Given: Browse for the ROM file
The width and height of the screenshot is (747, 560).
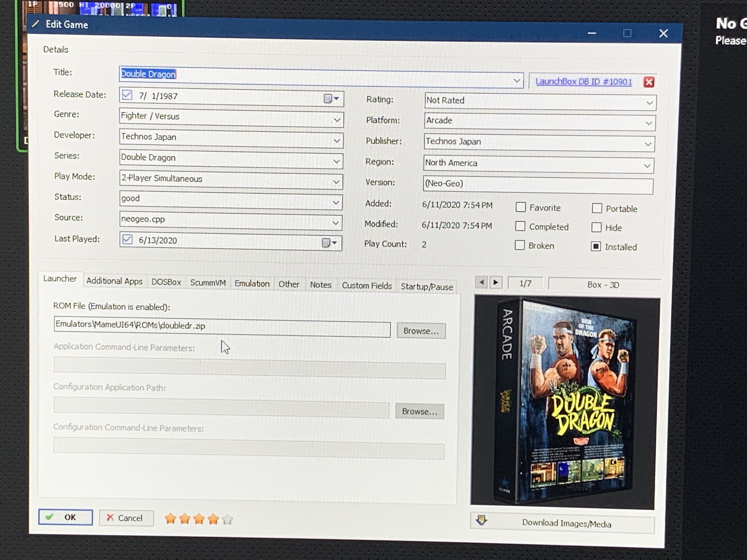Looking at the screenshot, I should pos(421,331).
